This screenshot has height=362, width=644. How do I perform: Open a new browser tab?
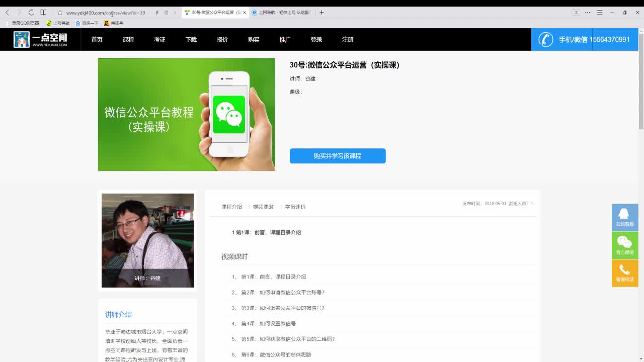(321, 12)
